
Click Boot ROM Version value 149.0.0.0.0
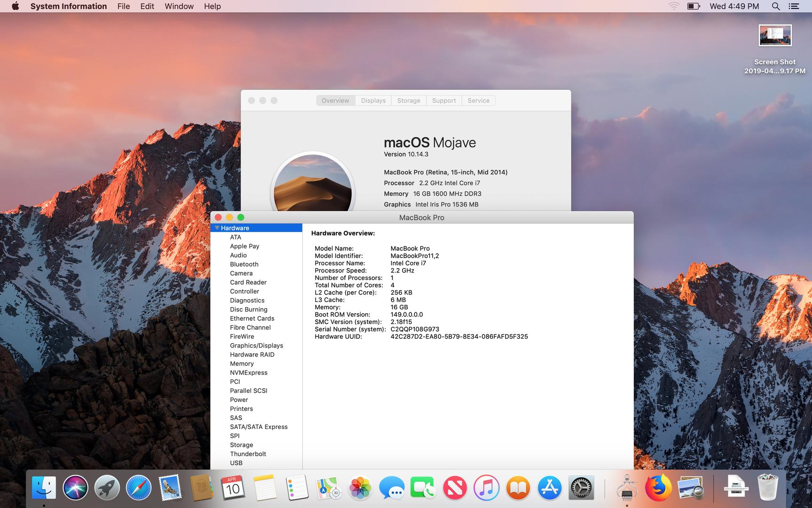click(406, 314)
